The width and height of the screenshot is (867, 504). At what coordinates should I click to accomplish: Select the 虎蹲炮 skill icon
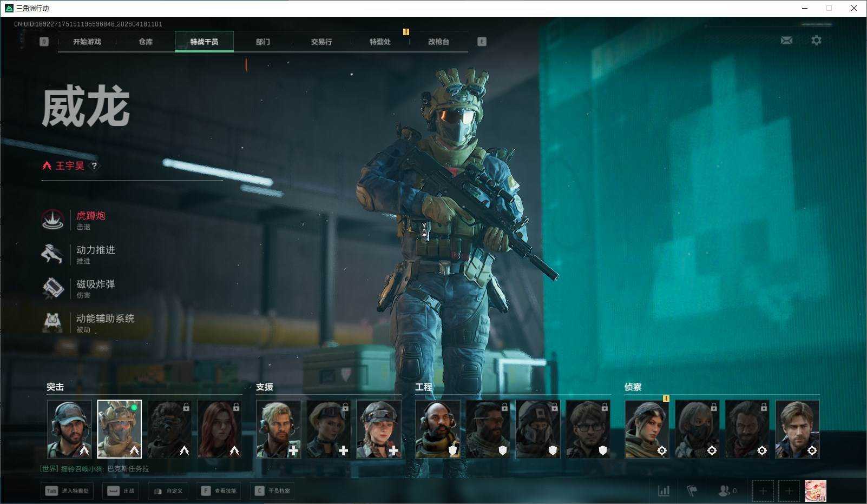(53, 220)
